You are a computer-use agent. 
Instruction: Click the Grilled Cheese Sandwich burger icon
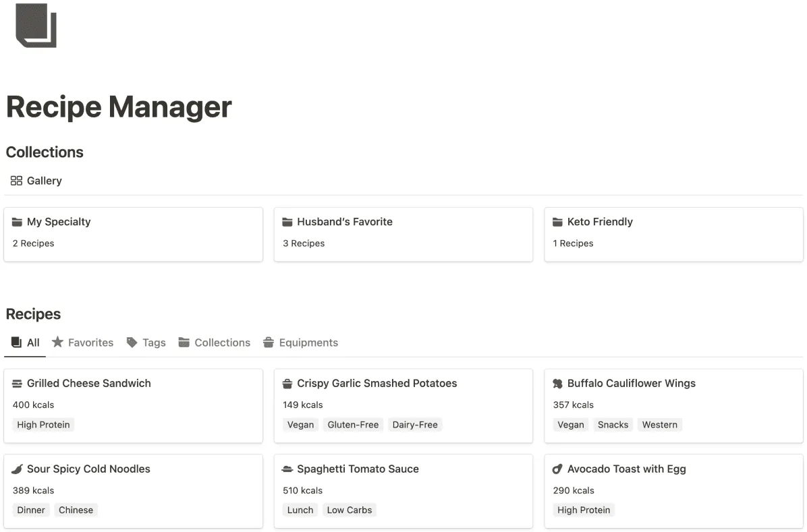click(17, 383)
